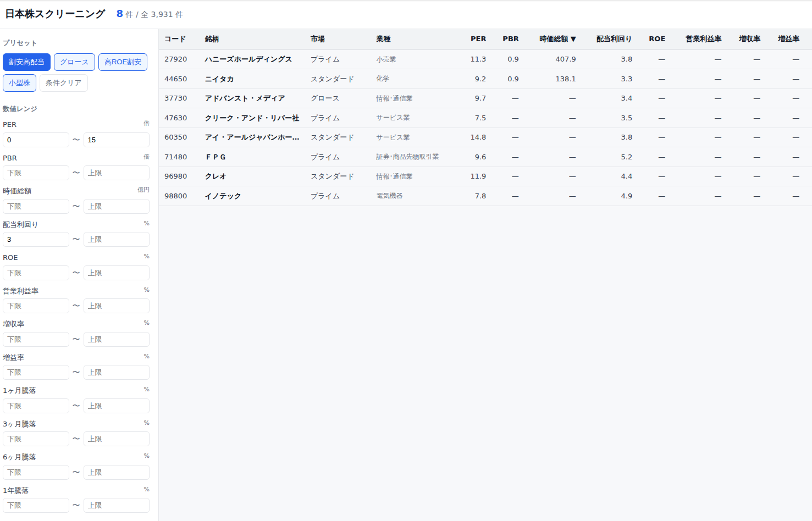Open the アドバンスト・メディア stock row
Viewport: 812px width, 521px height.
click(x=485, y=98)
